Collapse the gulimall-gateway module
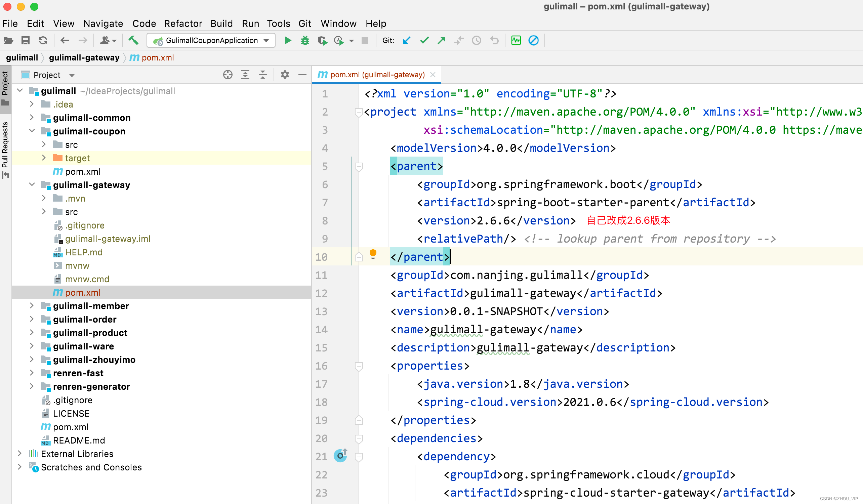 pos(32,184)
